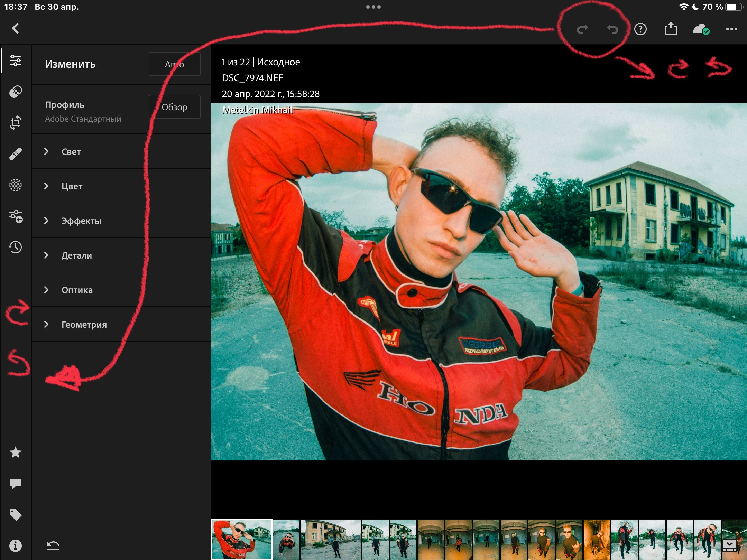
Task: Select the Crop and rotate tool
Action: tap(16, 123)
